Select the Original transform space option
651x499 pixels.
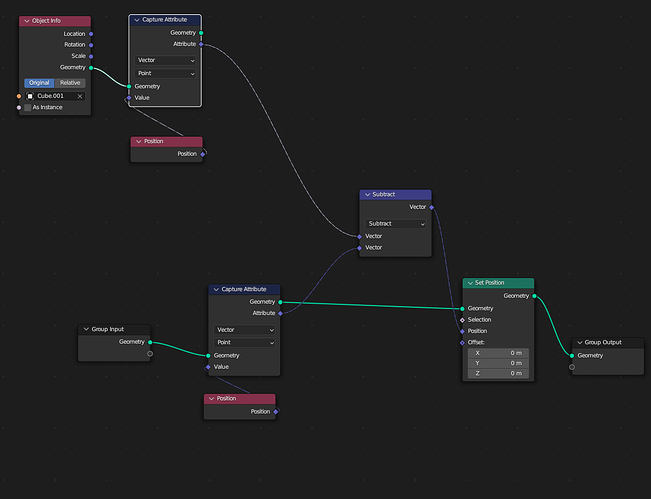coord(39,83)
